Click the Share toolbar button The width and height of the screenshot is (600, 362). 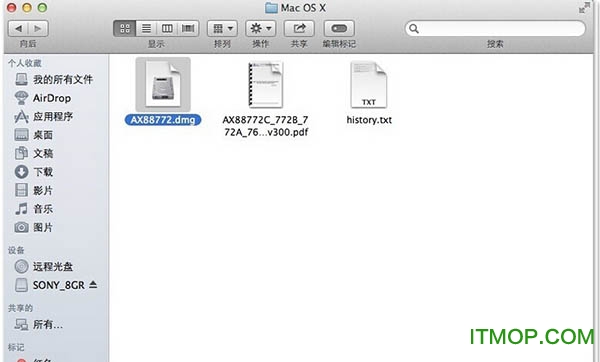(x=299, y=28)
